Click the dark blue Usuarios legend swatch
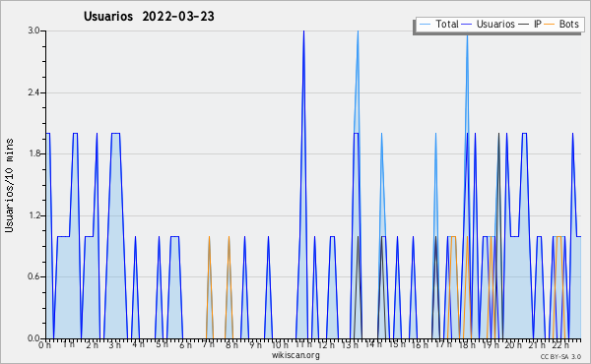The width and height of the screenshot is (591, 364). (467, 24)
